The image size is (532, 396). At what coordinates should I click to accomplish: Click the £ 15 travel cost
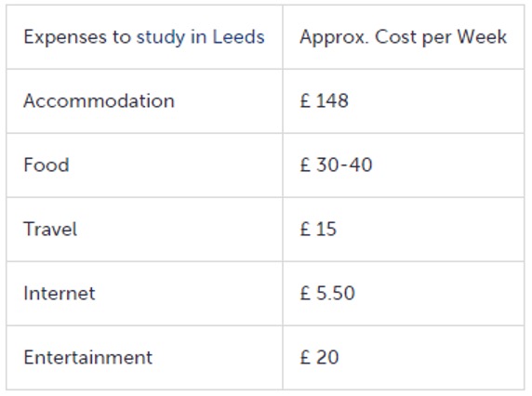[x=318, y=229]
